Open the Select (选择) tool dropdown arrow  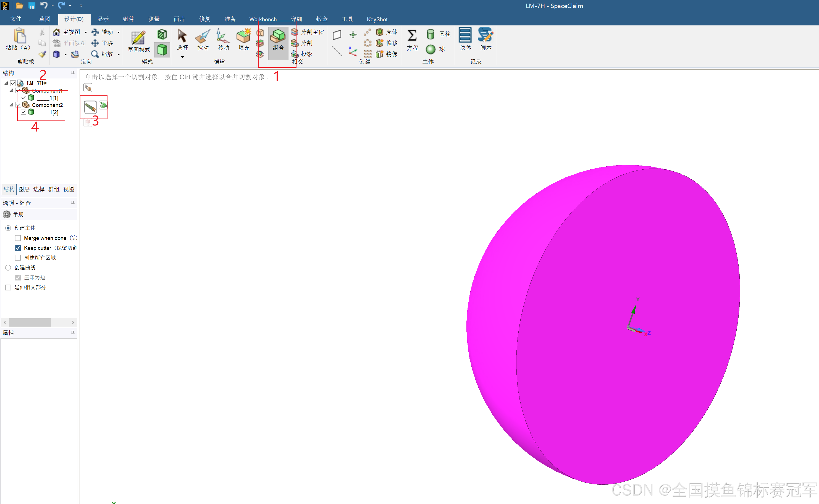(x=182, y=57)
